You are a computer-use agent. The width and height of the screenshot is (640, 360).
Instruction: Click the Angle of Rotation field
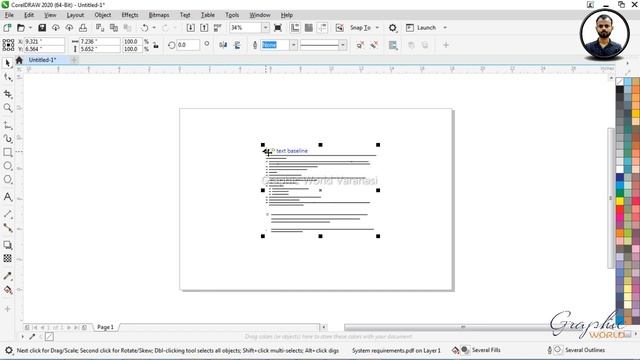(x=188, y=45)
